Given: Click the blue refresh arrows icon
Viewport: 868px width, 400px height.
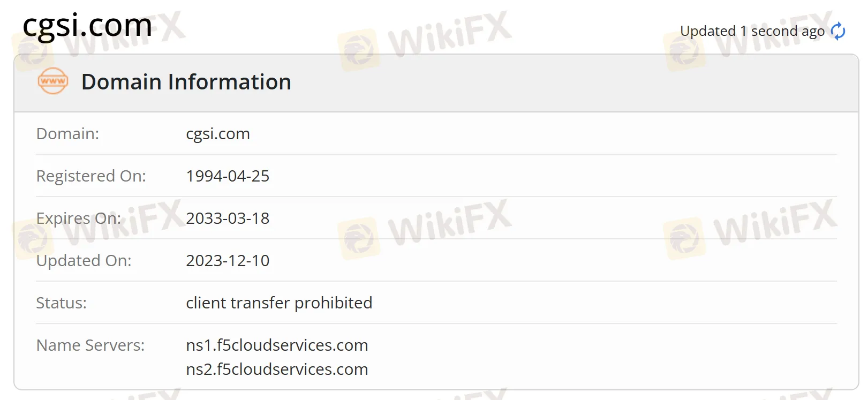Looking at the screenshot, I should (838, 31).
